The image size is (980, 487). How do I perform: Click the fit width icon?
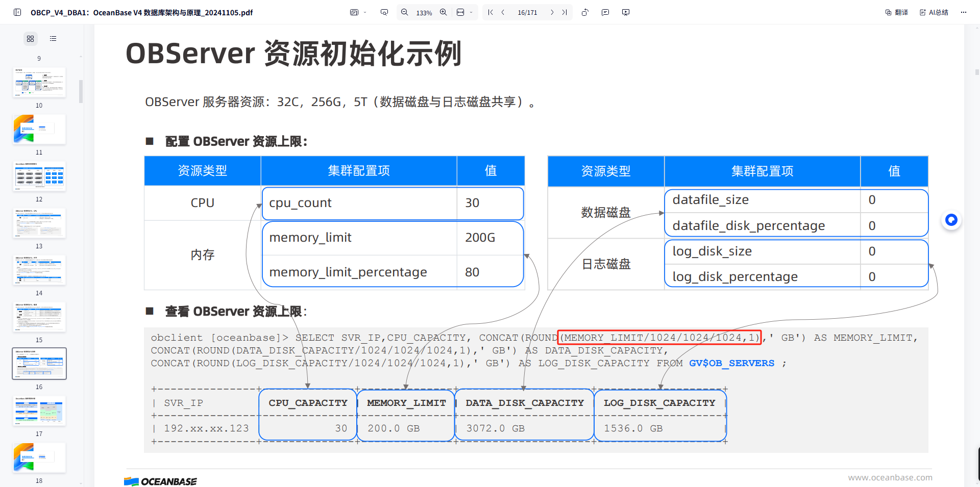click(x=460, y=12)
